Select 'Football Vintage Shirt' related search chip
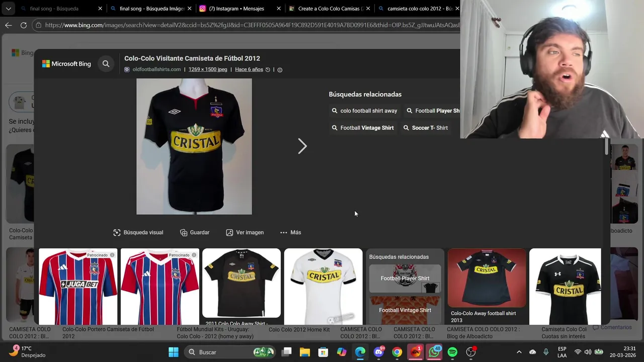The image size is (644, 362). 363,128
